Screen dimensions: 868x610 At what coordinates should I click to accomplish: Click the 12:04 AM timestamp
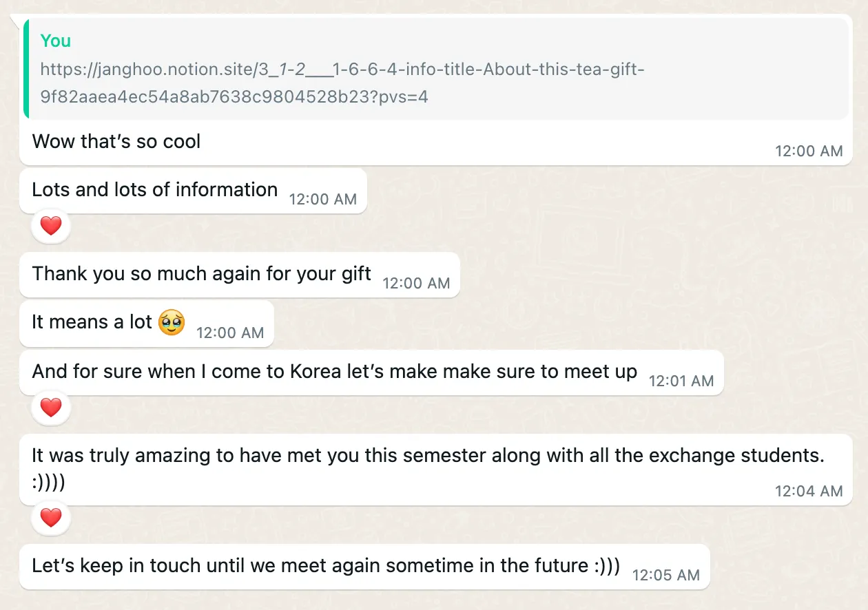[809, 491]
